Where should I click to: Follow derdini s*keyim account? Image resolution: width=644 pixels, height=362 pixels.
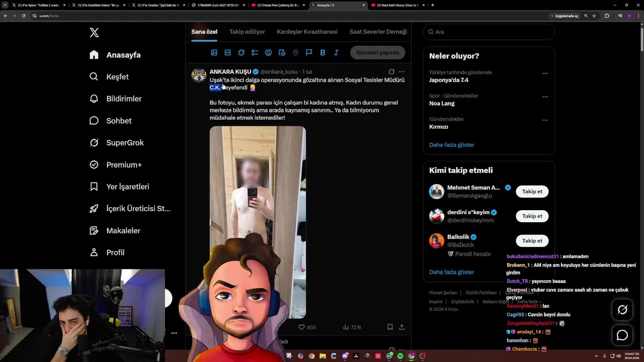click(x=532, y=216)
